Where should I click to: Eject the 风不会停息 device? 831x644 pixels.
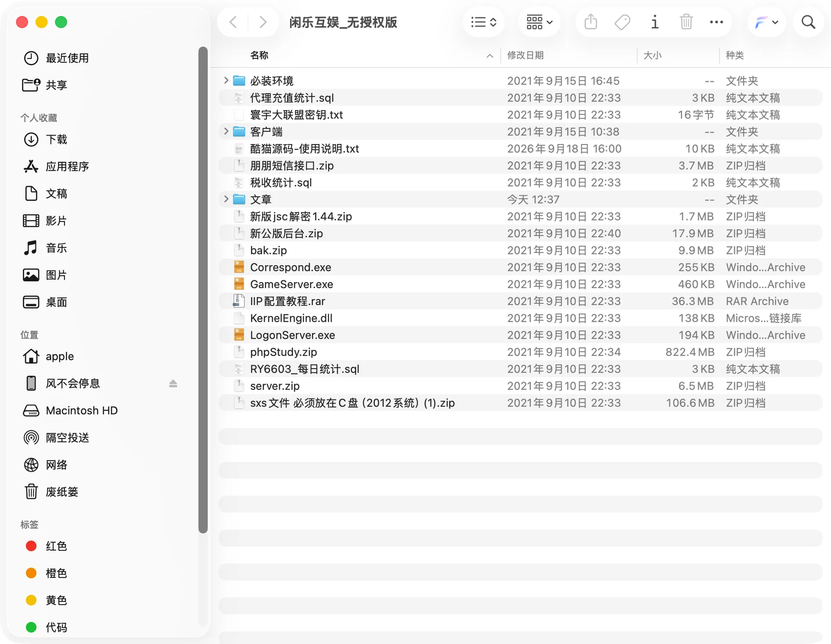[x=173, y=384]
